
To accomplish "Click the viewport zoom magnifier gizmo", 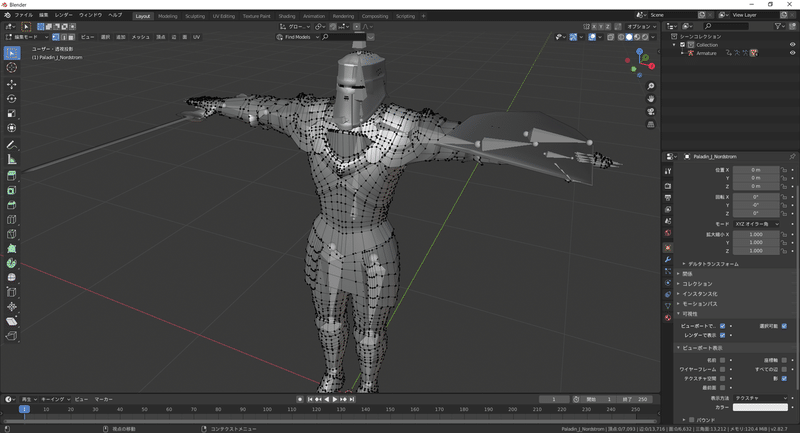I will tap(651, 86).
